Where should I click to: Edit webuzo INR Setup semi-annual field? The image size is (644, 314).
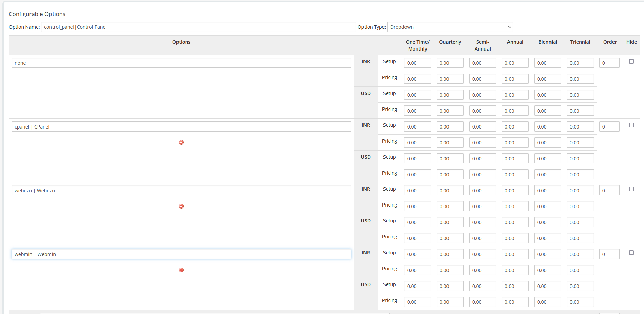click(x=483, y=190)
